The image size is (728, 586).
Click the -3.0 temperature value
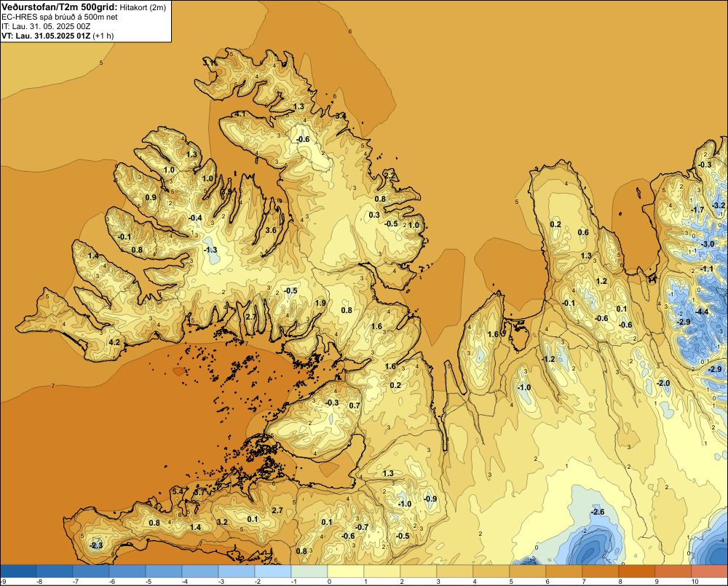coord(708,244)
